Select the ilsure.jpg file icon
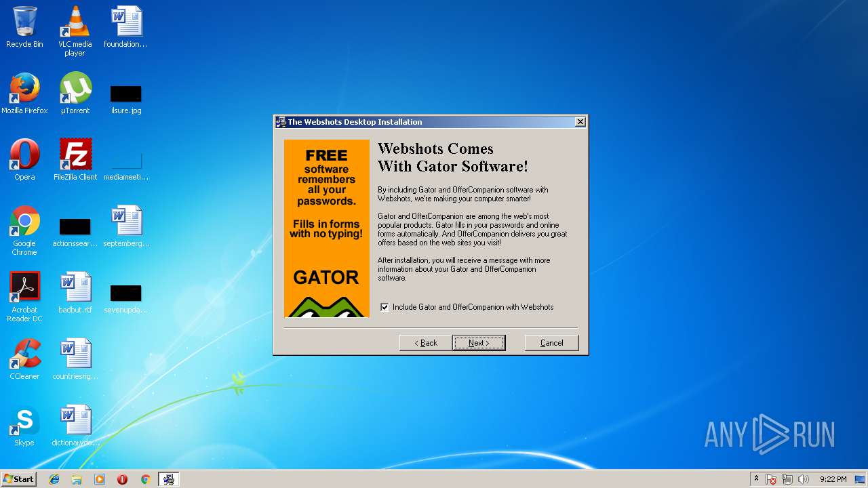The image size is (868, 488). pyautogui.click(x=125, y=98)
